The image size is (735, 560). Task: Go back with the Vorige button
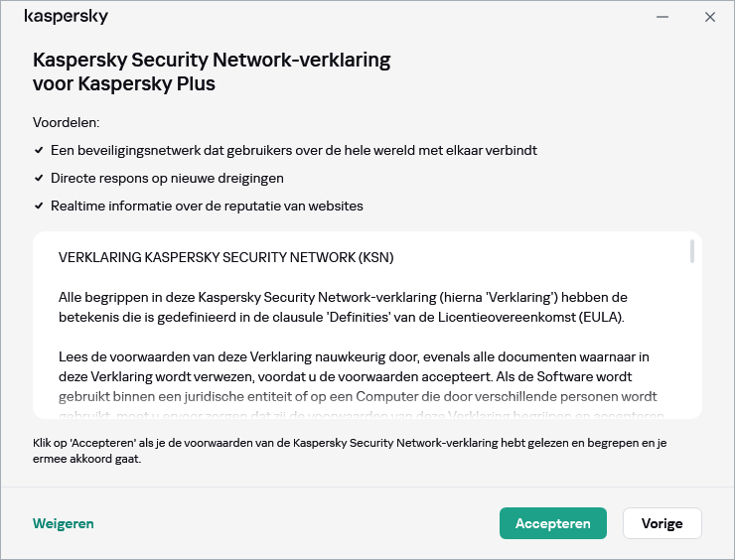pyautogui.click(x=661, y=523)
